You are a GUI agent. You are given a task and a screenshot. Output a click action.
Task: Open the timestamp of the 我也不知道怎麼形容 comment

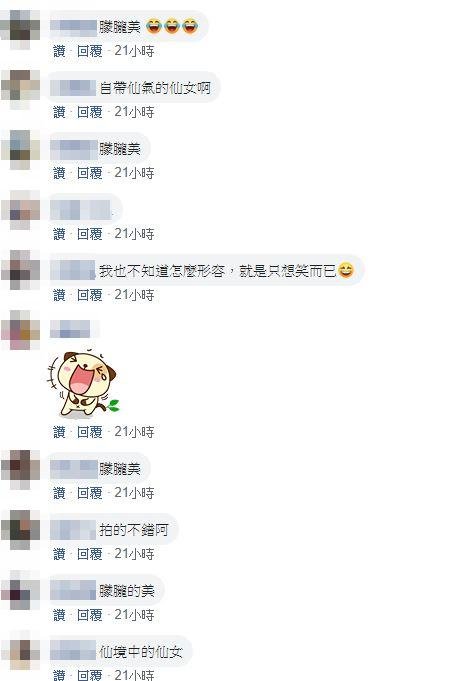[134, 295]
